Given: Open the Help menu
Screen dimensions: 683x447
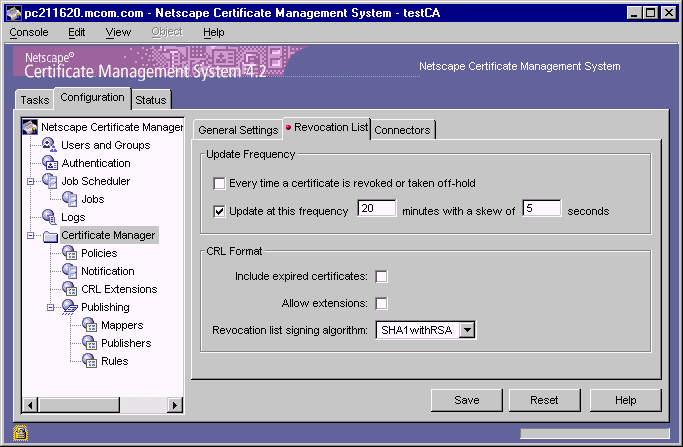Looking at the screenshot, I should [213, 32].
